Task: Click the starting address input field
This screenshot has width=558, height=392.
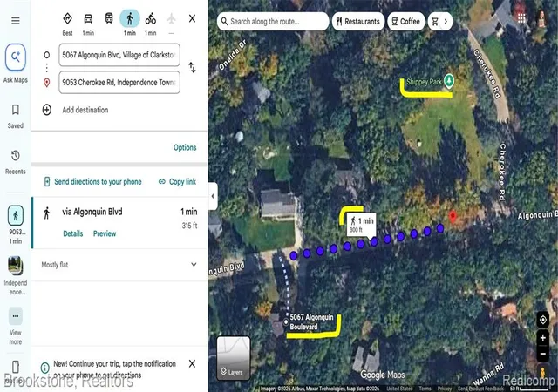Action: coord(119,55)
